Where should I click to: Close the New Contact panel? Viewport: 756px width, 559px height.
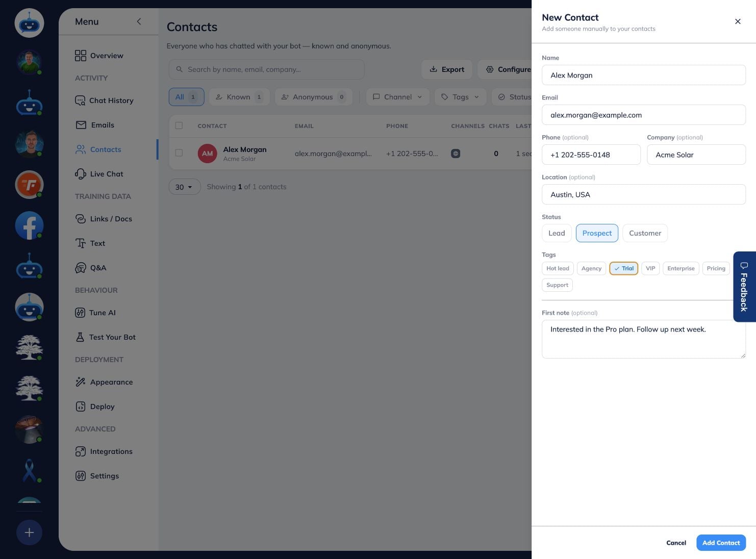(x=738, y=21)
